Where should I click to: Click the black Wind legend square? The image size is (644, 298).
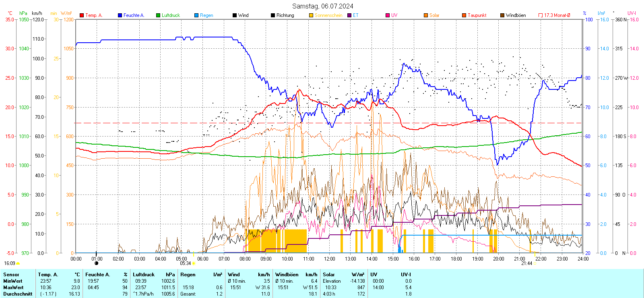tap(235, 15)
